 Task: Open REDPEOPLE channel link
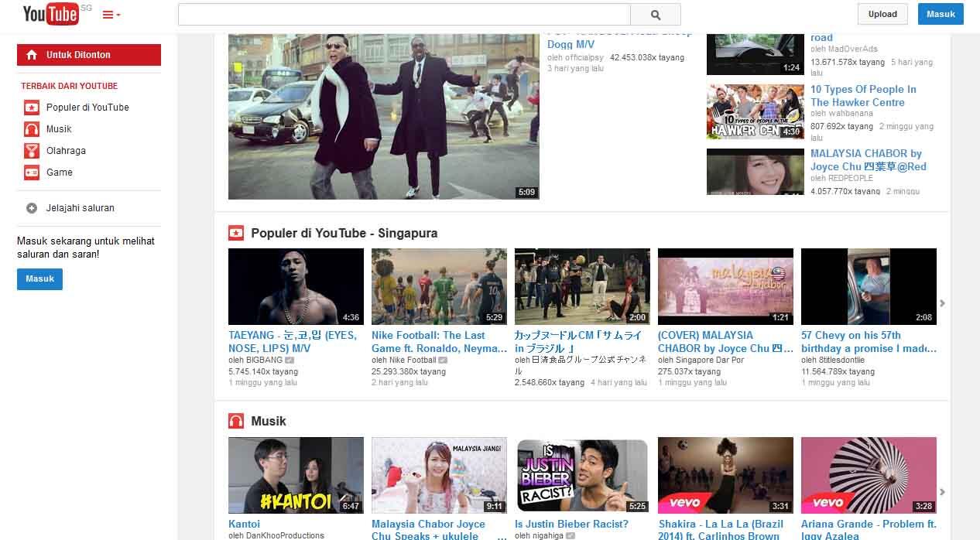click(851, 178)
